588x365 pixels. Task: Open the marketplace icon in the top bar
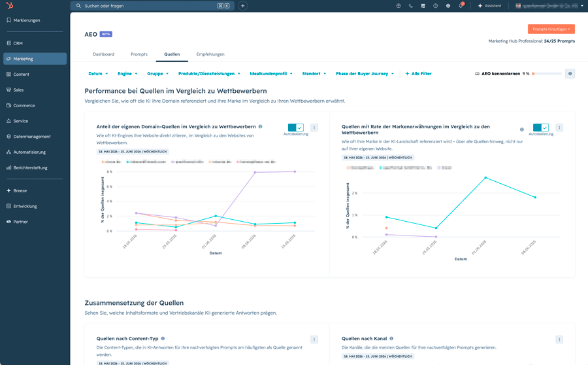click(423, 6)
